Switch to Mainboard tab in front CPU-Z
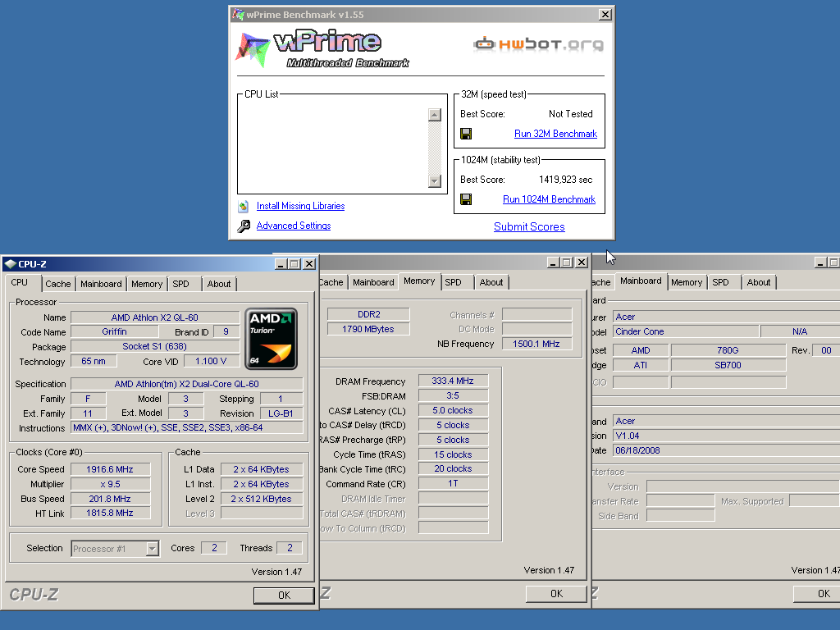Screen dimensions: 840x630 click(x=101, y=284)
